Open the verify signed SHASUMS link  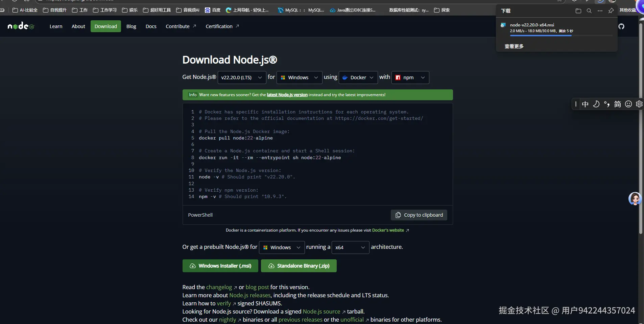(x=224, y=303)
